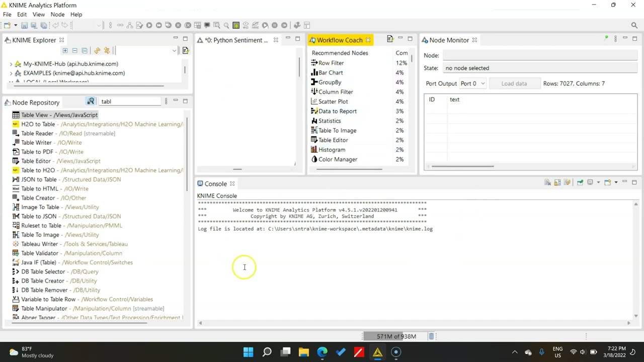
Task: Click the Display Selected Console icon
Action: point(590,183)
